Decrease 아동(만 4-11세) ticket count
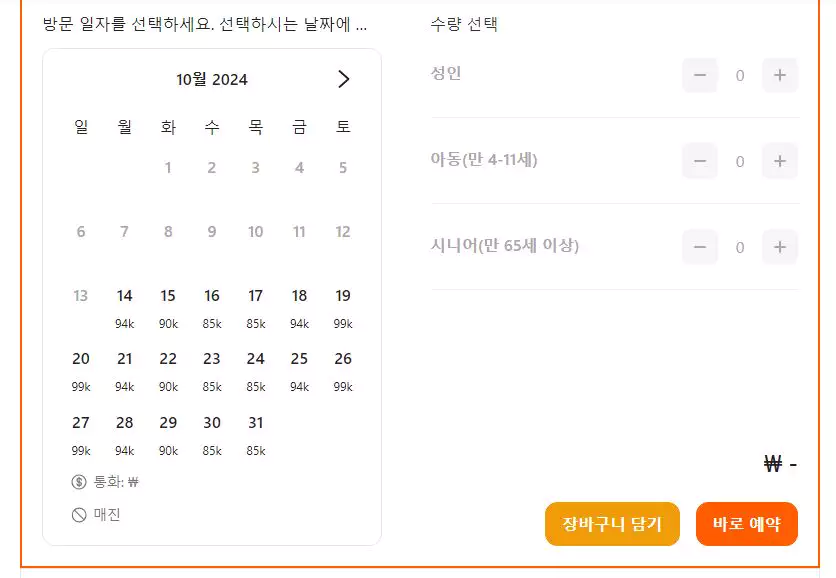This screenshot has height=578, width=836. (x=700, y=161)
